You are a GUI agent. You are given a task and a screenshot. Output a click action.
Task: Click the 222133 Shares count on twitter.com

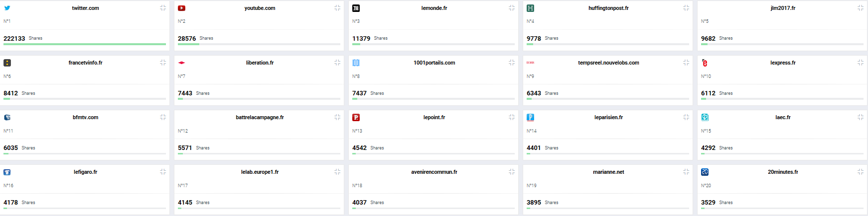pyautogui.click(x=23, y=38)
